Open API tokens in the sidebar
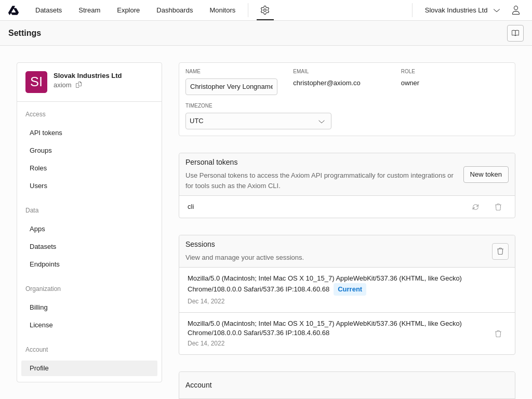 point(46,132)
